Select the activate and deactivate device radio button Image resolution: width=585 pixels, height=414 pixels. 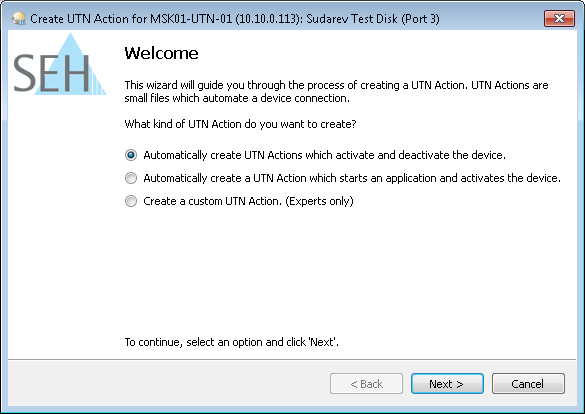tap(131, 155)
